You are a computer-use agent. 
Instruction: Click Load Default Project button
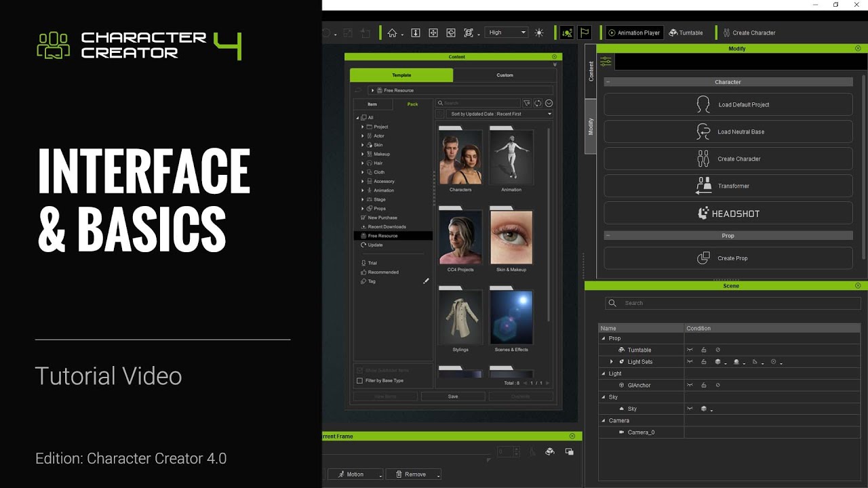(728, 104)
